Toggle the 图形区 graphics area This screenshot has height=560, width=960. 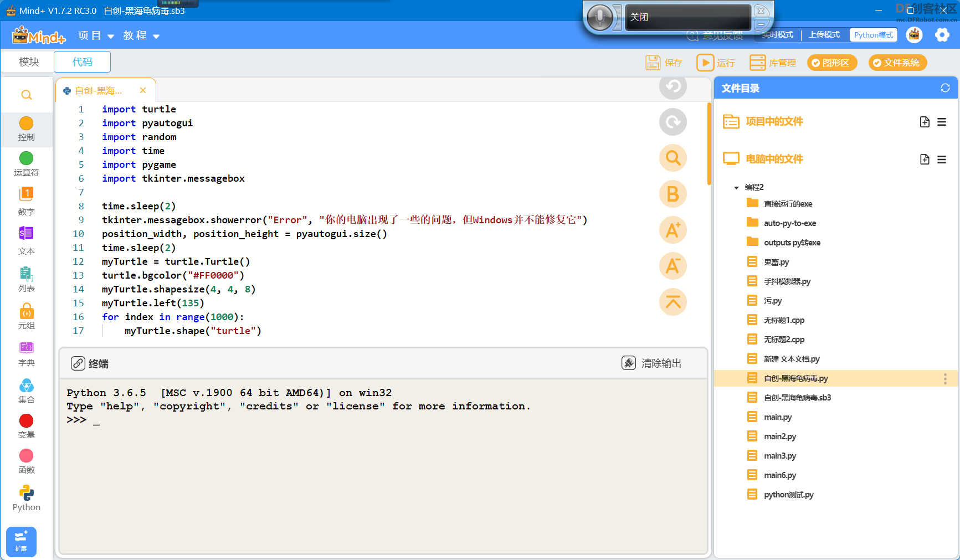click(x=832, y=63)
